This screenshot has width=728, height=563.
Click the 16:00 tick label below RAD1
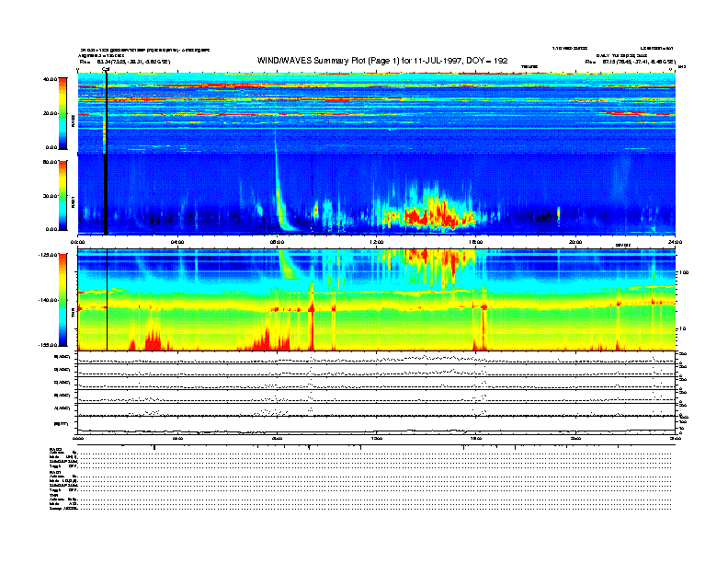(x=476, y=242)
